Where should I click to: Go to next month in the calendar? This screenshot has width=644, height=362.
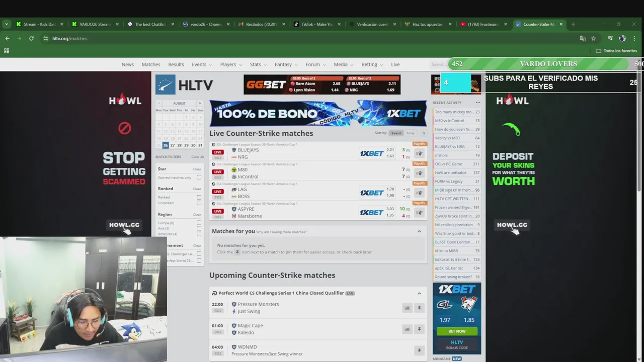(x=200, y=103)
